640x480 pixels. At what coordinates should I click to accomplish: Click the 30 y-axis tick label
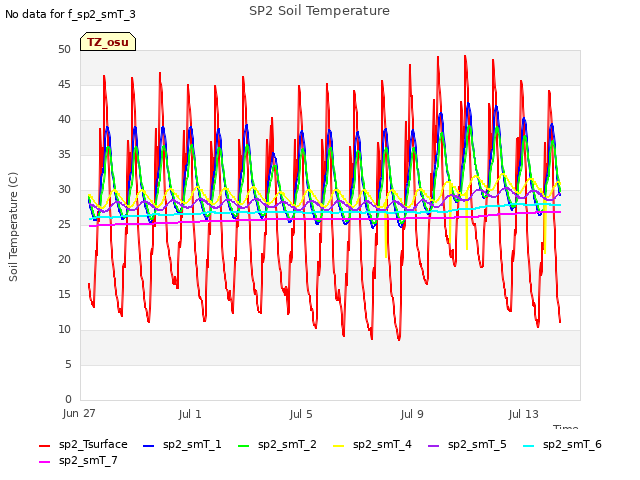pos(64,189)
